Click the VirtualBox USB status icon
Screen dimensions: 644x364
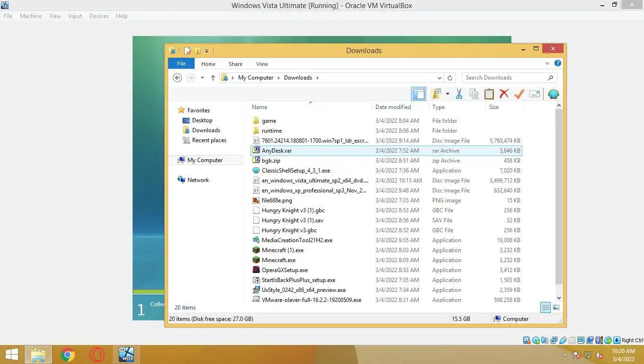(563, 340)
